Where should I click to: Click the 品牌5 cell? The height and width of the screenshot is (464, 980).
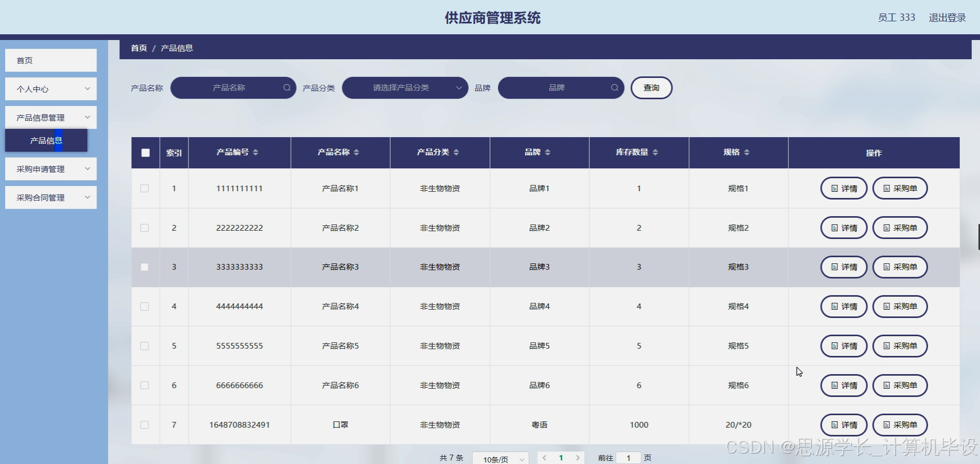click(540, 346)
